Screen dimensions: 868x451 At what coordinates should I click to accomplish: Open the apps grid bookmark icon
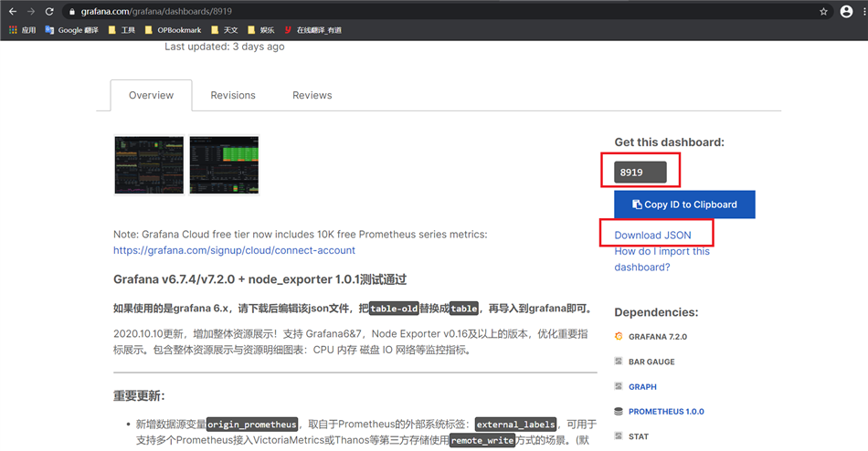click(x=14, y=30)
